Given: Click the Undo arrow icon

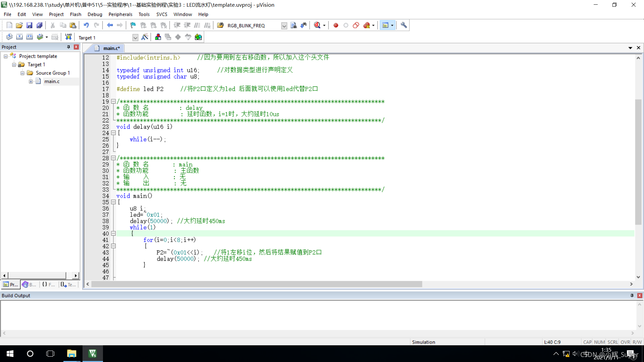Looking at the screenshot, I should click(x=86, y=25).
